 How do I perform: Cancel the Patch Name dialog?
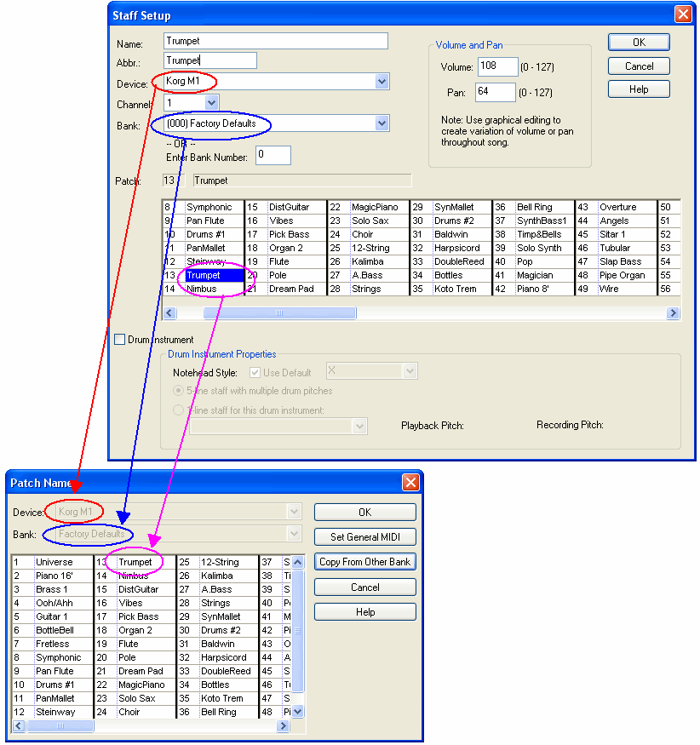[x=364, y=587]
